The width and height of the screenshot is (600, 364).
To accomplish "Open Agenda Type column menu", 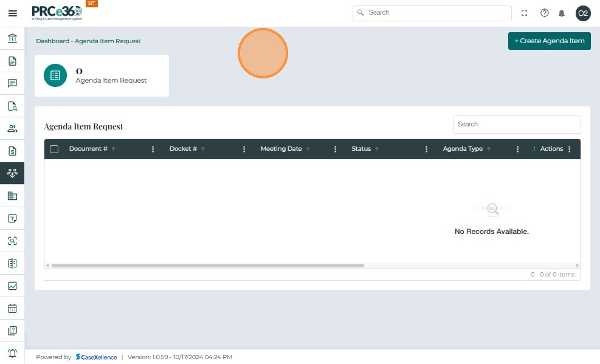I will (517, 149).
